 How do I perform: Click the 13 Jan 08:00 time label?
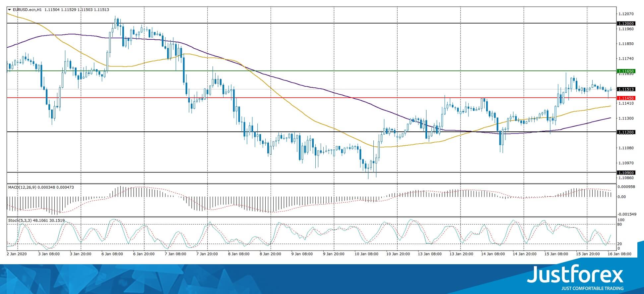pos(430,254)
